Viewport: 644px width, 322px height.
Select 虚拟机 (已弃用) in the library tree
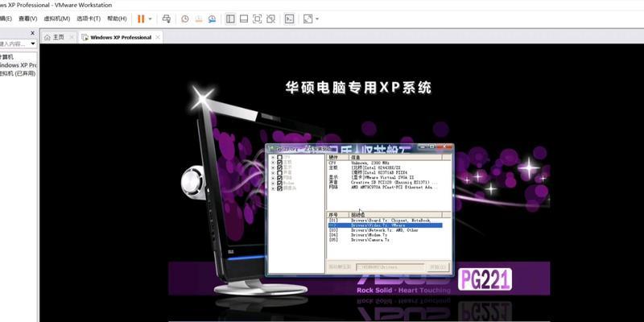pyautogui.click(x=18, y=73)
